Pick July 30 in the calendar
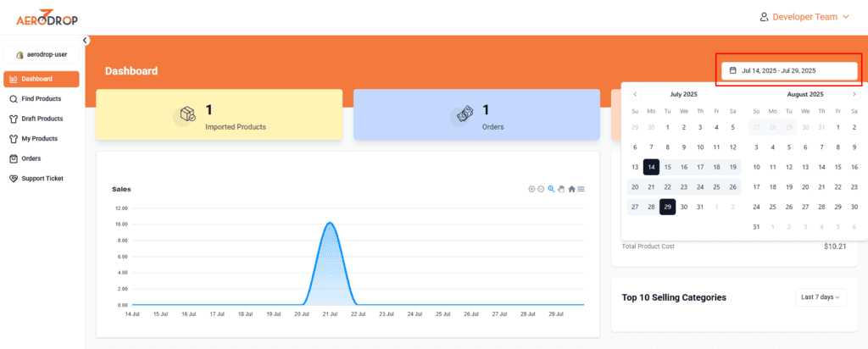868x349 pixels. [684, 206]
